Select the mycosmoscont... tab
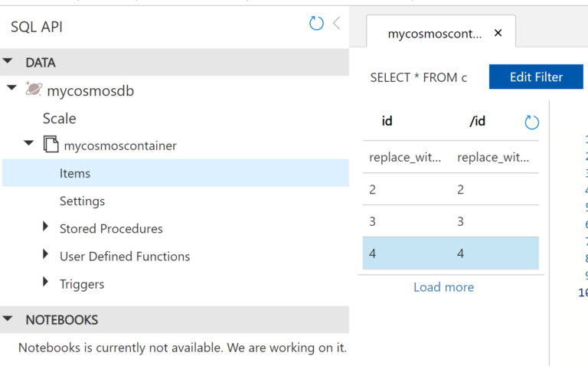Viewport: 588px width, 366px height. [435, 34]
